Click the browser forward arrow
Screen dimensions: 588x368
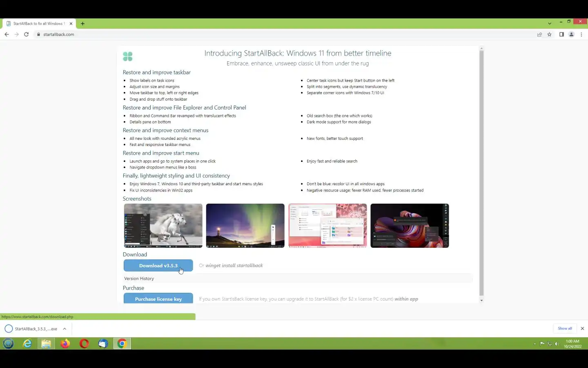pos(17,34)
